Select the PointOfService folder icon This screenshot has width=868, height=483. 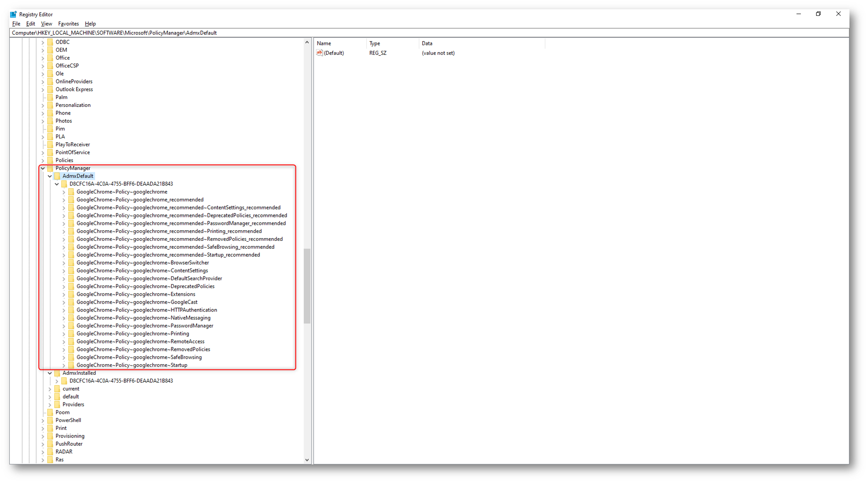[50, 152]
